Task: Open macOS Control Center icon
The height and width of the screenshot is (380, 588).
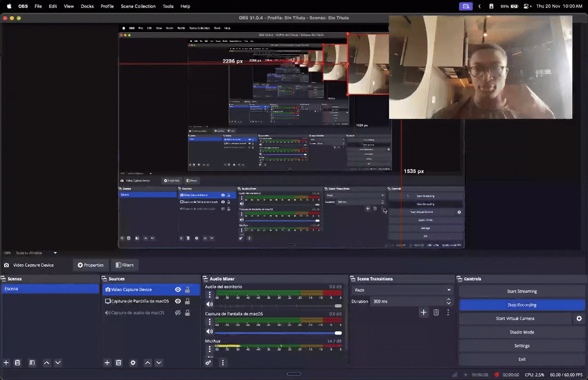Action: click(x=527, y=6)
